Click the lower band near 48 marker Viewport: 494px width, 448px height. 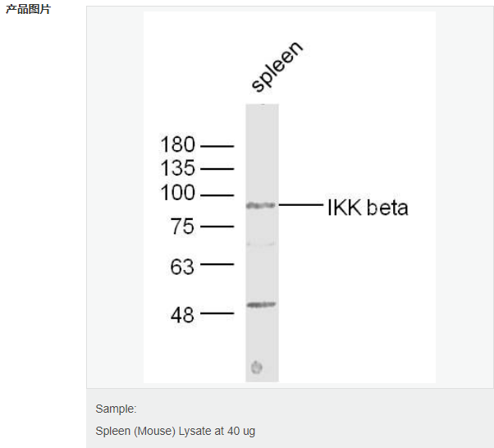coord(261,304)
